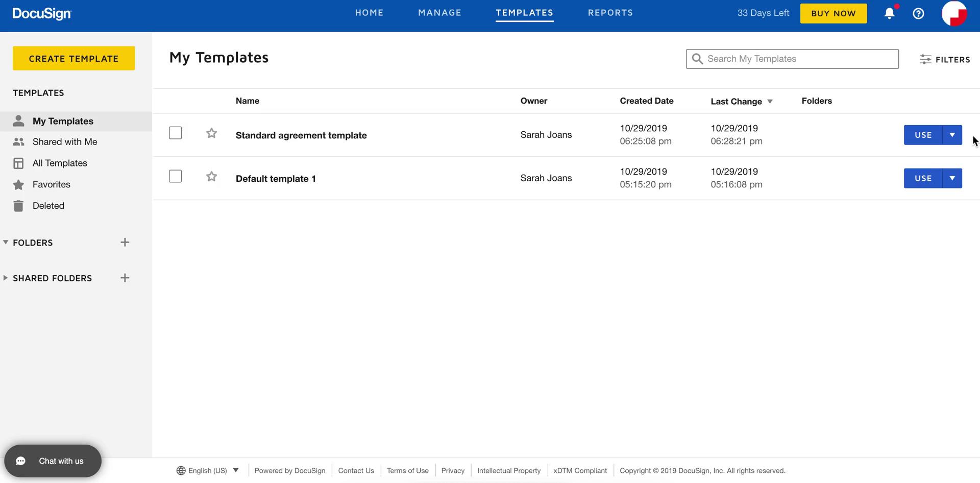Click the 33 Days Left text

[763, 13]
